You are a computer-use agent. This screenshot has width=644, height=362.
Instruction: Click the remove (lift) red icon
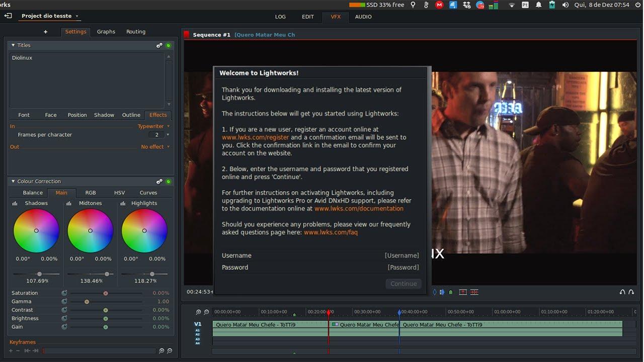pos(463,292)
